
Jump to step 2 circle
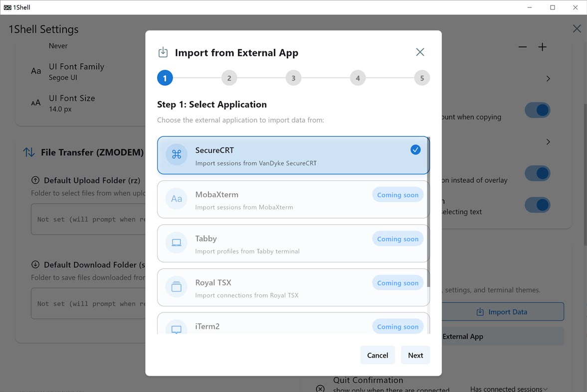tap(229, 78)
